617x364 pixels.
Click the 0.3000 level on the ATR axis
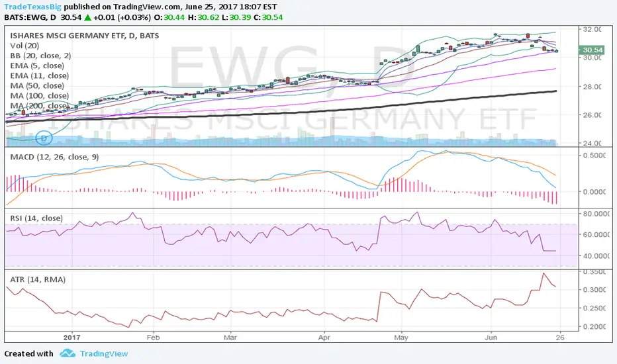tap(594, 290)
